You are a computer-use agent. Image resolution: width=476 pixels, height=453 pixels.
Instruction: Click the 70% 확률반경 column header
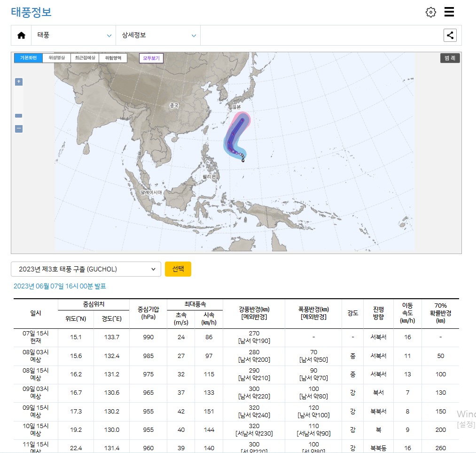pyautogui.click(x=440, y=313)
